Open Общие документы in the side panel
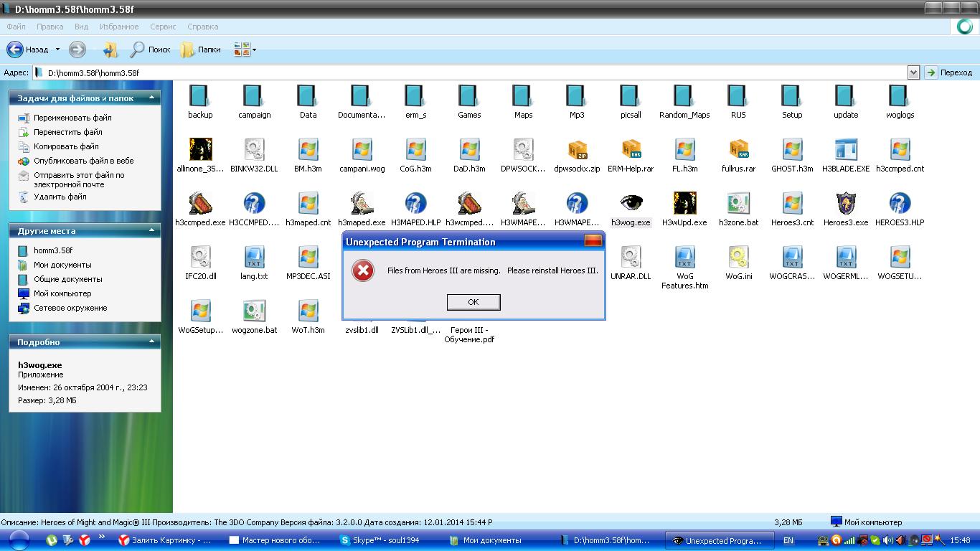980x551 pixels. (x=68, y=279)
